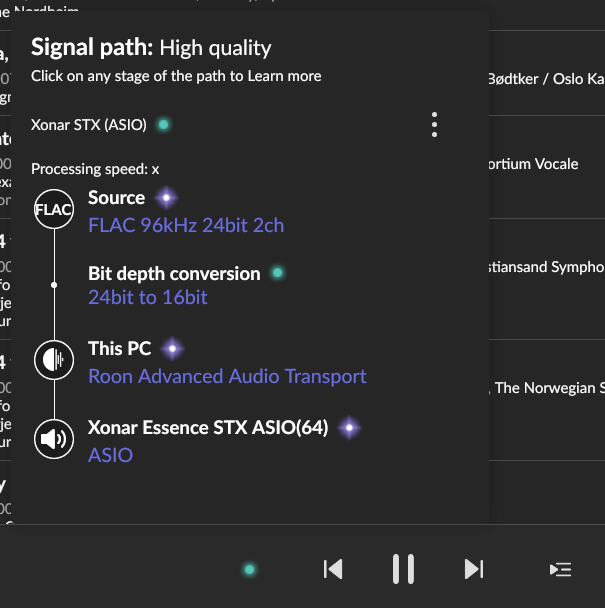Viewport: 605px width, 608px height.
Task: Click the Xonar STX (ASIO) zone name
Action: (89, 125)
